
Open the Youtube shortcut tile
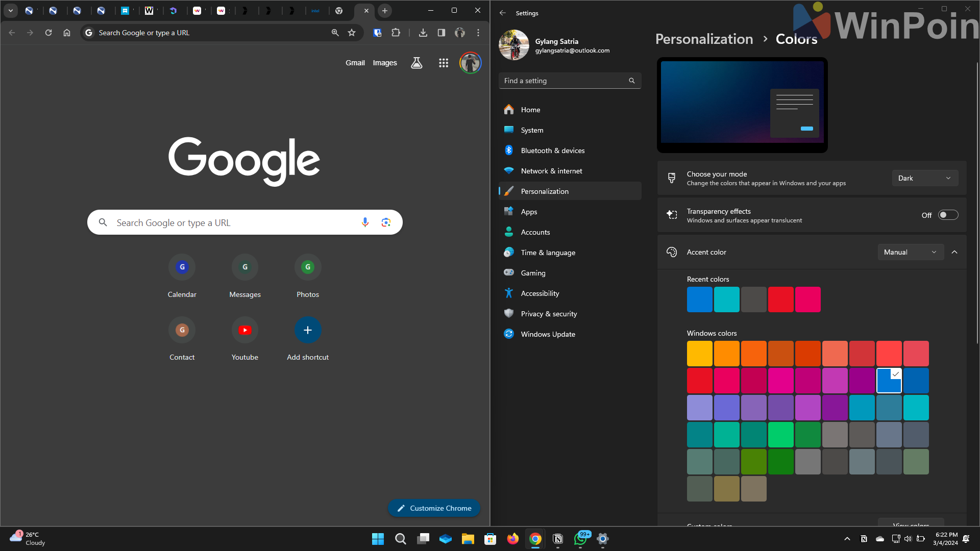[245, 330]
